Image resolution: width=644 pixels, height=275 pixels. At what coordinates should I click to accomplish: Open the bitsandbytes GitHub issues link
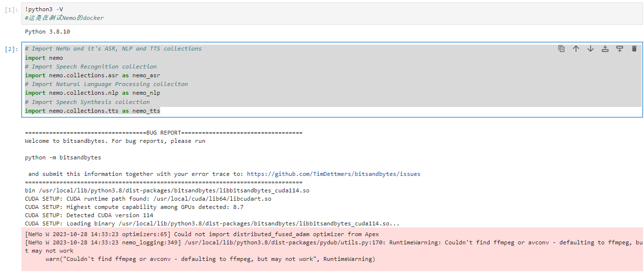334,174
